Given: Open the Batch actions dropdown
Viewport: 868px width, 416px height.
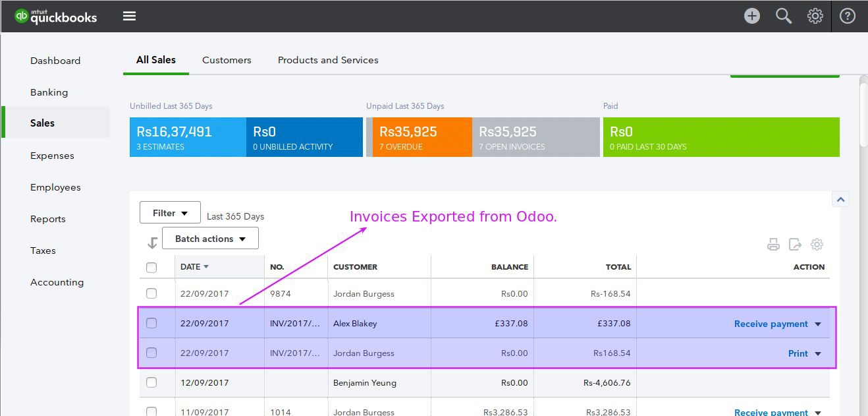Looking at the screenshot, I should [210, 239].
